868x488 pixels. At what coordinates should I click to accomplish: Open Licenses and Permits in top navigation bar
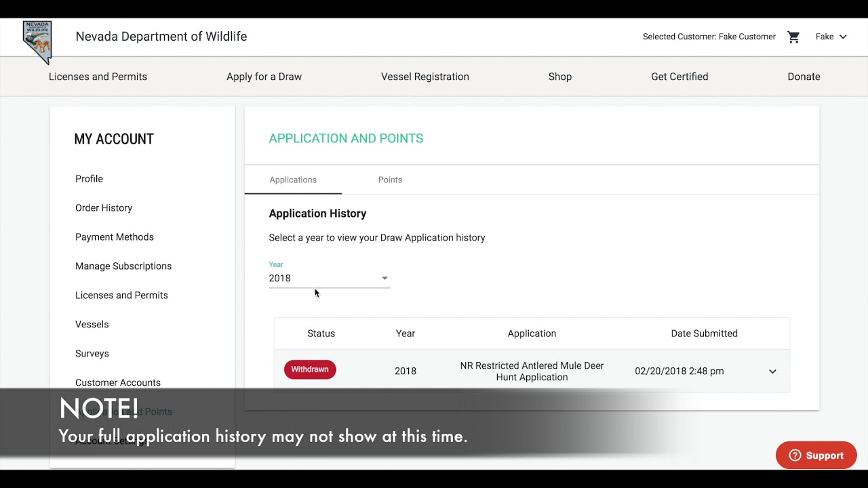(x=98, y=77)
